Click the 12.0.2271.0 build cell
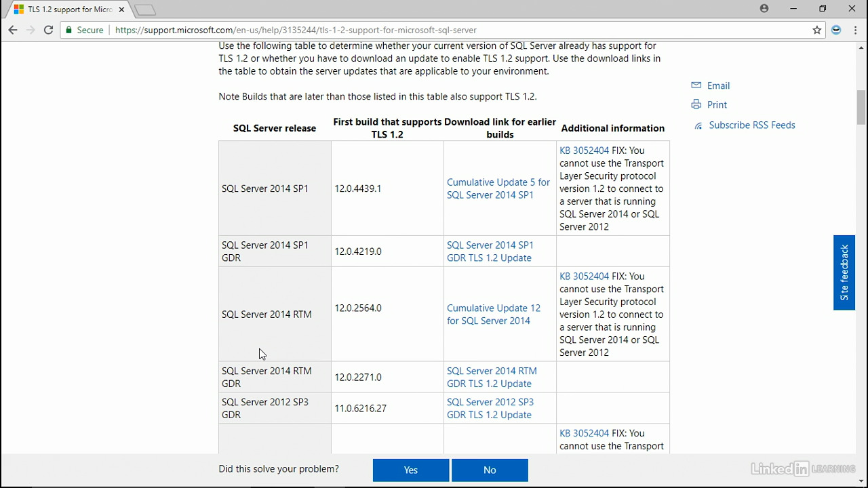This screenshot has height=488, width=868. click(387, 378)
